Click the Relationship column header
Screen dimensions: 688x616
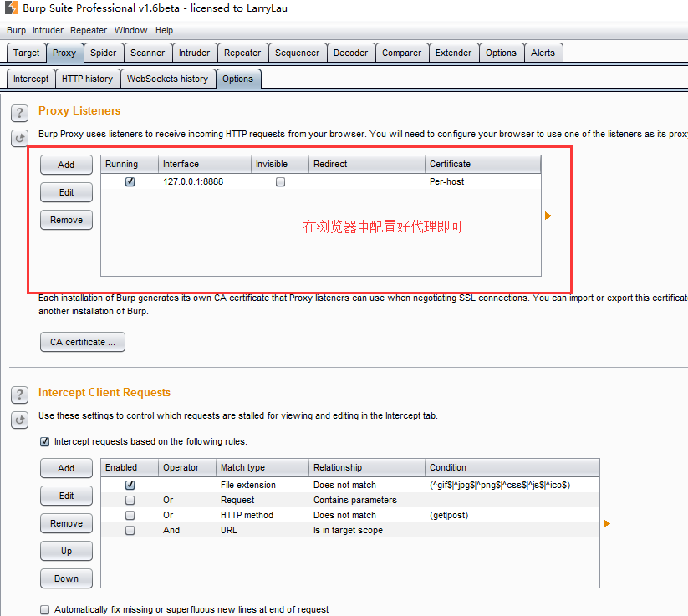(366, 468)
